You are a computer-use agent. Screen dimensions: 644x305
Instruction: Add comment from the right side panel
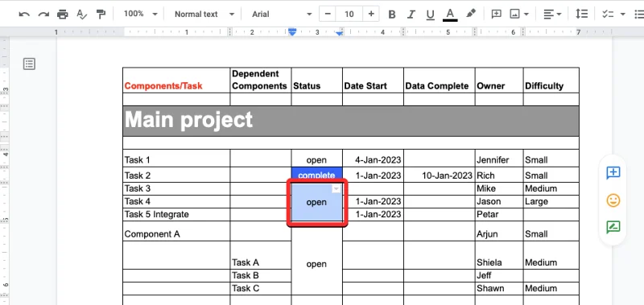pos(613,173)
